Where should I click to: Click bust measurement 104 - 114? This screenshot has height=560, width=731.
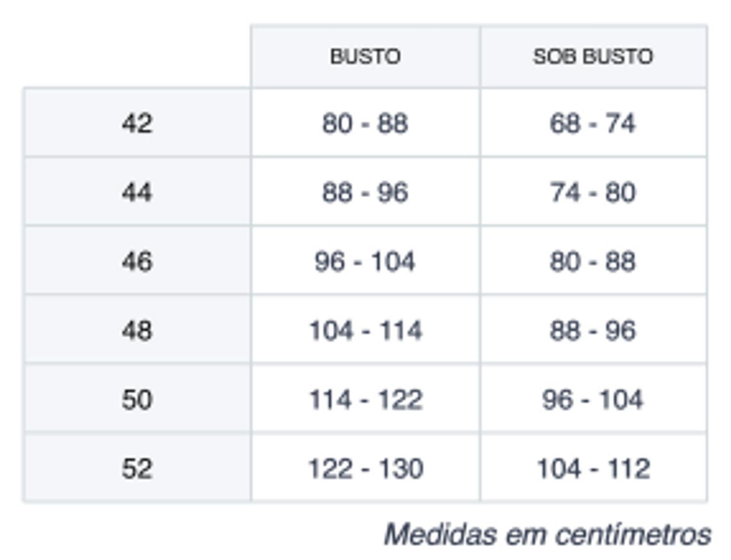(365, 330)
